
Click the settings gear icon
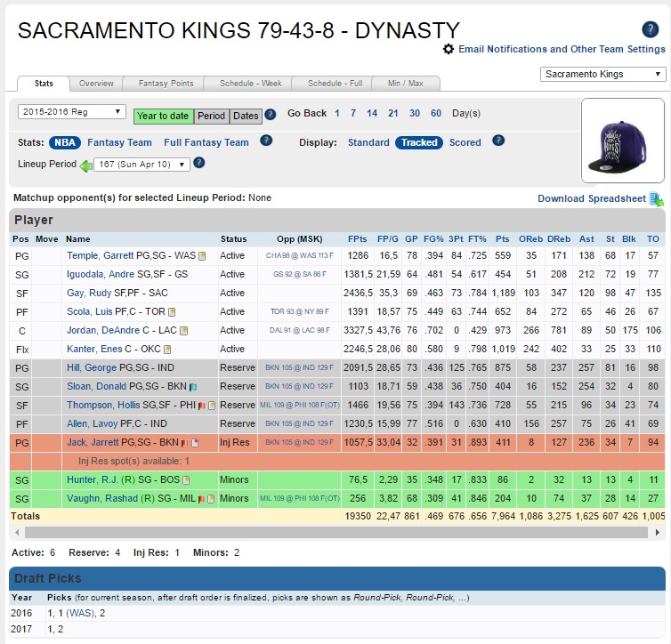point(448,49)
